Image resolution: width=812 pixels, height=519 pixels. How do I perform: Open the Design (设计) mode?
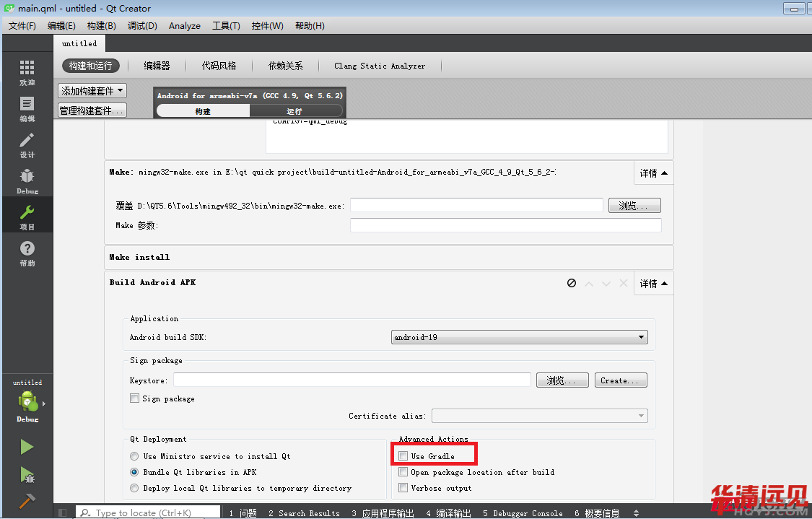coord(27,144)
